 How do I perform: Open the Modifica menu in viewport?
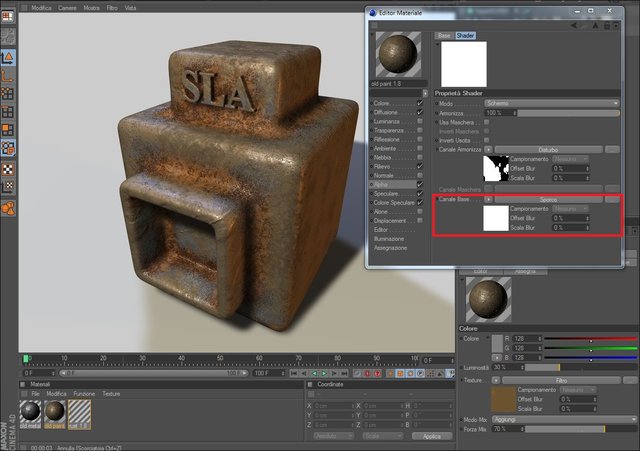[41, 8]
